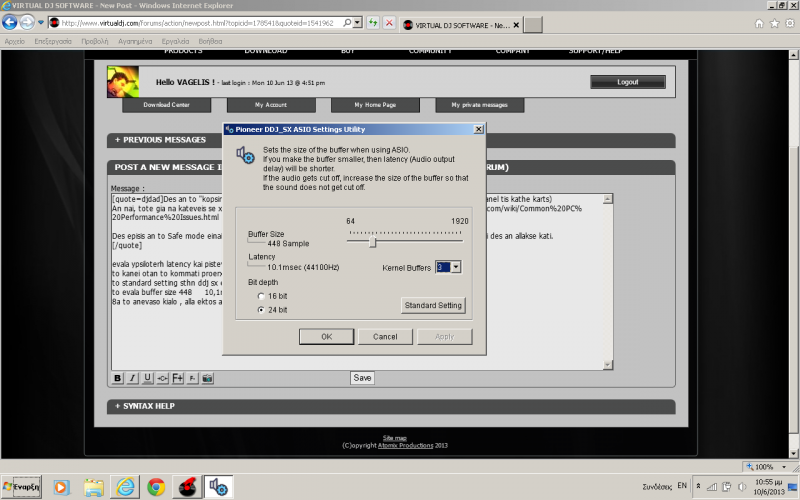Click the network signal tray icon
The width and height of the screenshot is (800, 500).
[x=712, y=487]
